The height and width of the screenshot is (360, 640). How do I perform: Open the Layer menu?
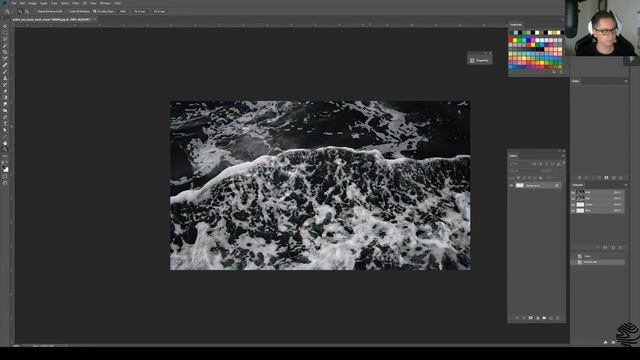click(x=44, y=3)
